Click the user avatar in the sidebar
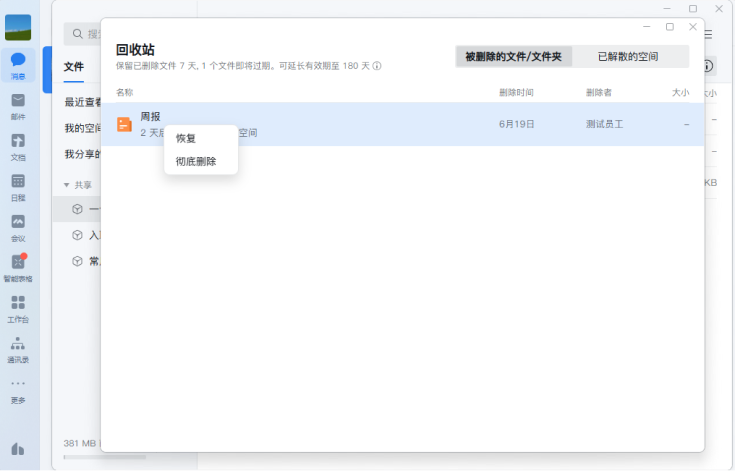 coord(18,27)
